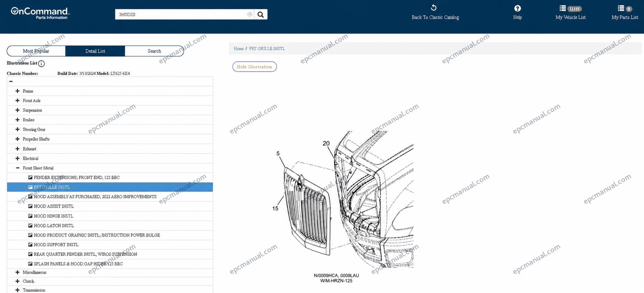Image resolution: width=644 pixels, height=293 pixels.
Task: Click the Illustrations List info icon
Action: (x=41, y=64)
